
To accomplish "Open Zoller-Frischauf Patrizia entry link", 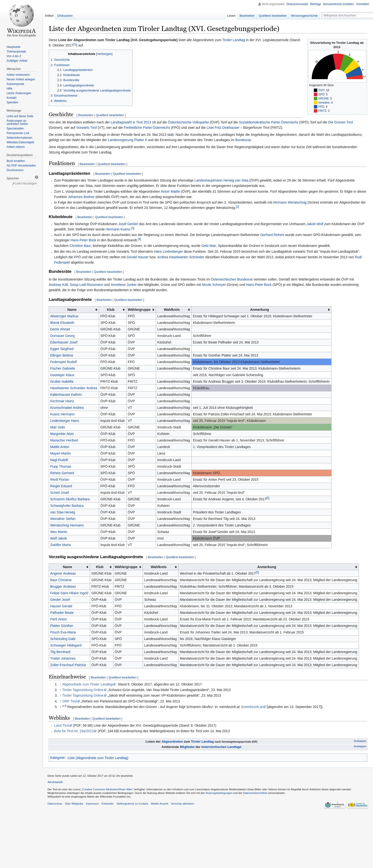I will click(x=68, y=665).
